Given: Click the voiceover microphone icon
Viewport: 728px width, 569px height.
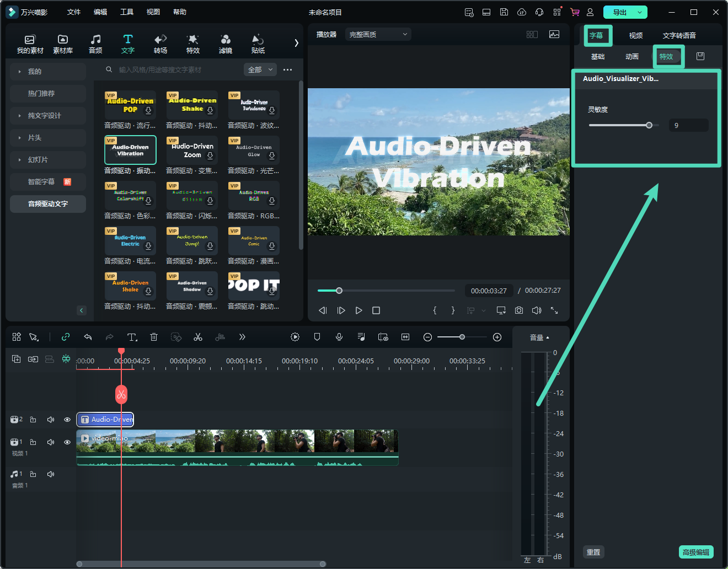Looking at the screenshot, I should coord(339,337).
